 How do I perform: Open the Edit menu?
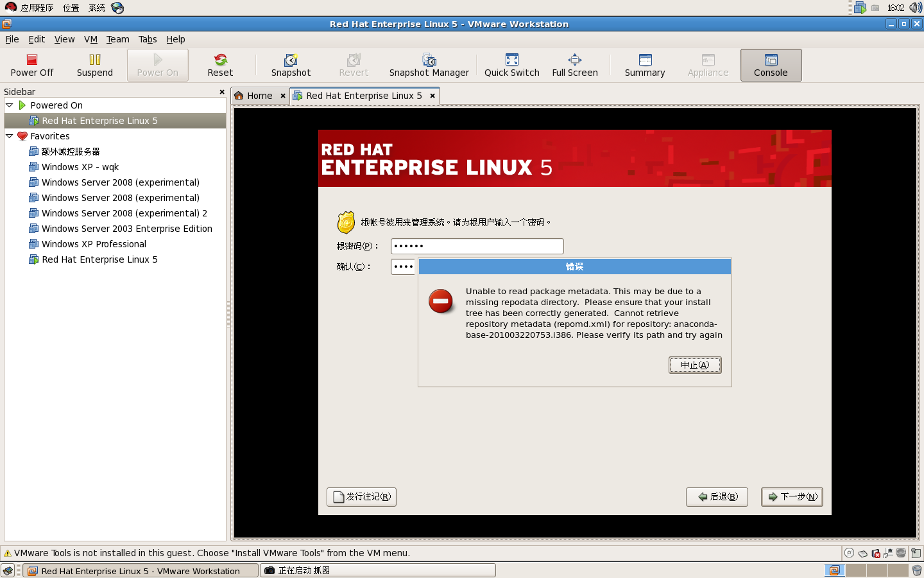coord(37,39)
